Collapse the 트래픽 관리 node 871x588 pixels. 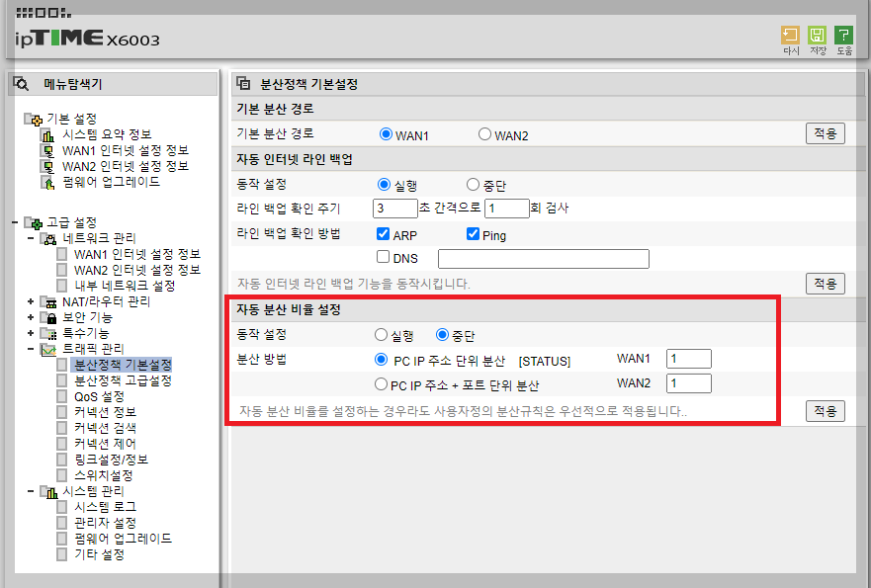pos(31,349)
